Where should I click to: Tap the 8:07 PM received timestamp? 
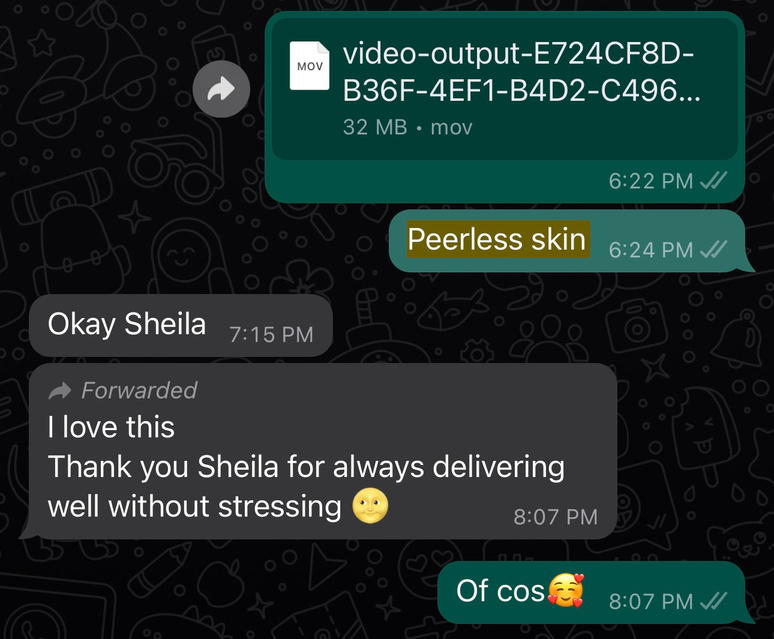point(556,517)
